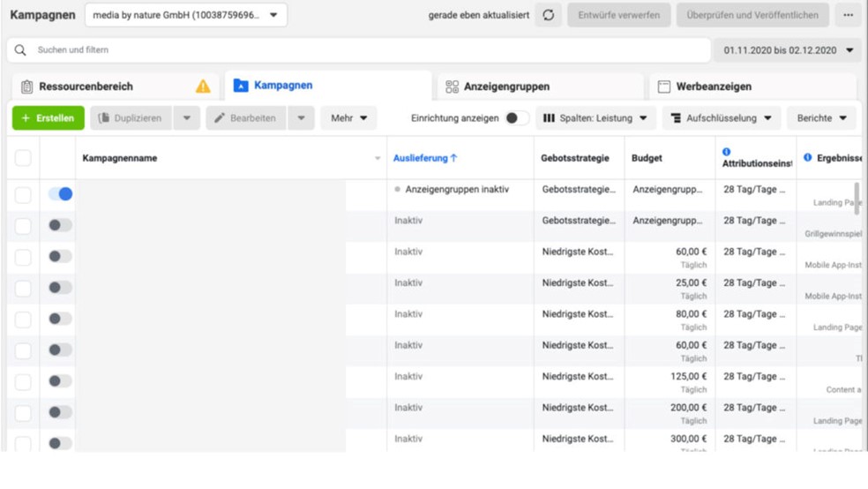This screenshot has height=489, width=868.
Task: Click the warning triangle in Ressourcenbereich tab
Action: coord(203,86)
